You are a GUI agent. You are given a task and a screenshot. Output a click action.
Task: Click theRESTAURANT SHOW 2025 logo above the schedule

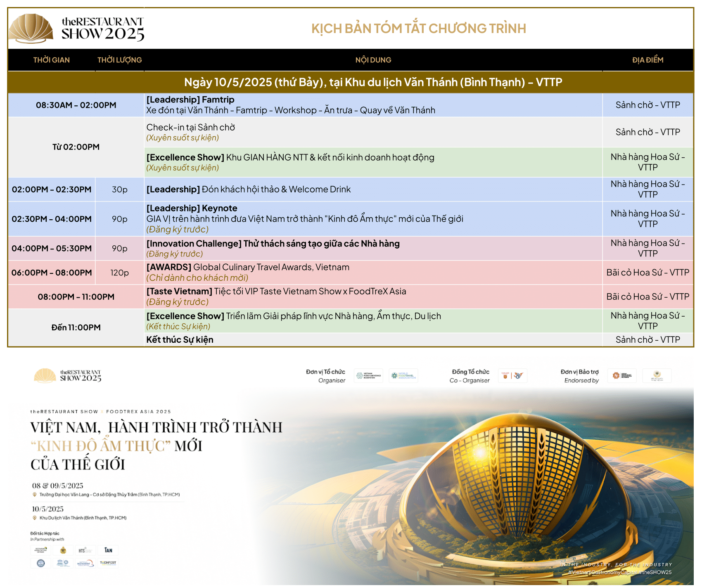pyautogui.click(x=77, y=28)
